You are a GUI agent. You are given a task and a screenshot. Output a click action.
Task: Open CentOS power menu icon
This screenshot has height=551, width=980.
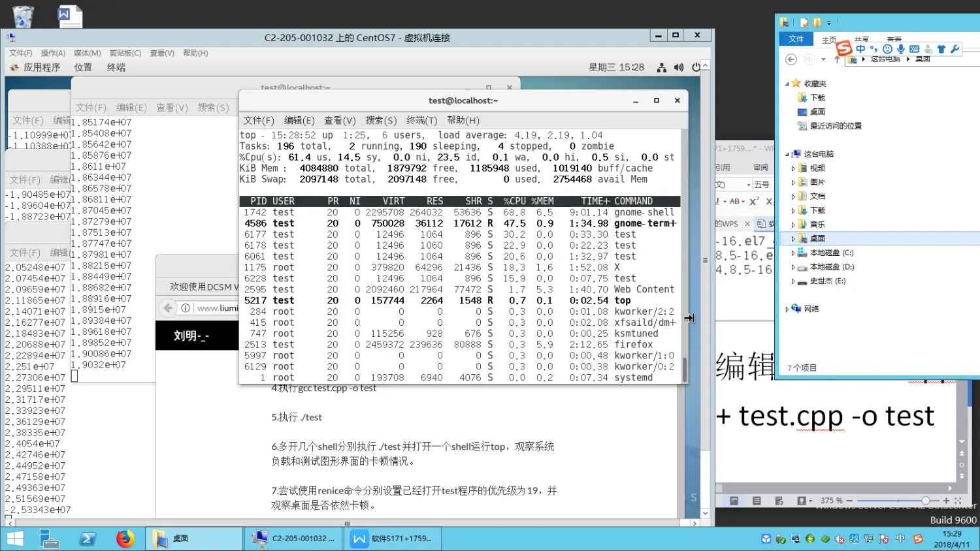tap(696, 67)
